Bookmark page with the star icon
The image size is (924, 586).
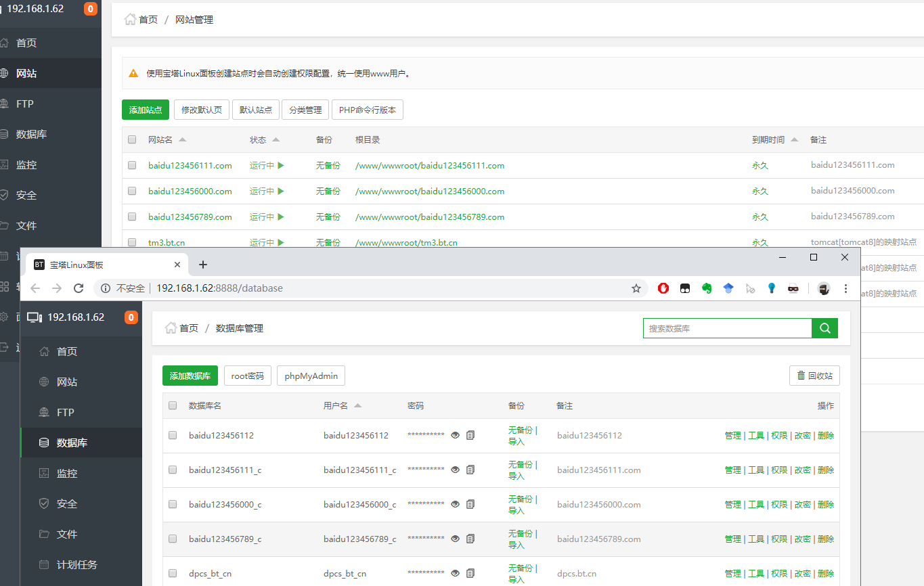[x=636, y=288]
